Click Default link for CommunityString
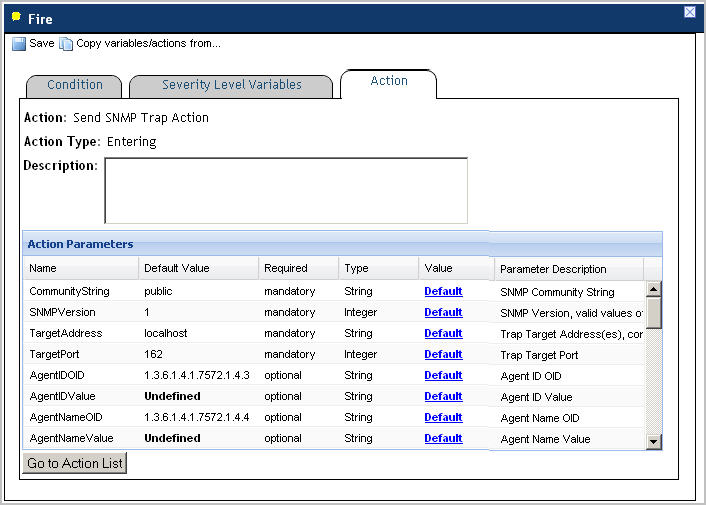 tap(443, 291)
